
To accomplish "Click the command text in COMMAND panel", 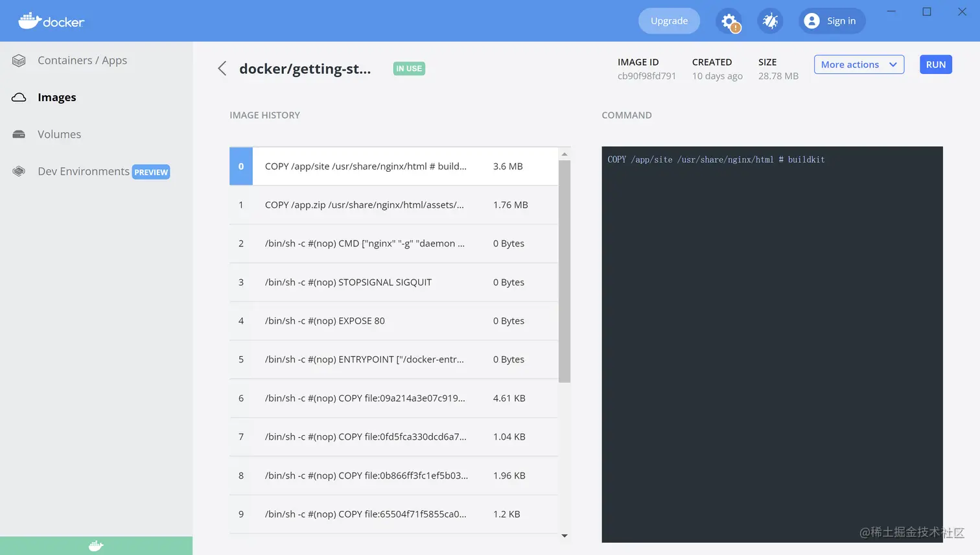I will (716, 159).
